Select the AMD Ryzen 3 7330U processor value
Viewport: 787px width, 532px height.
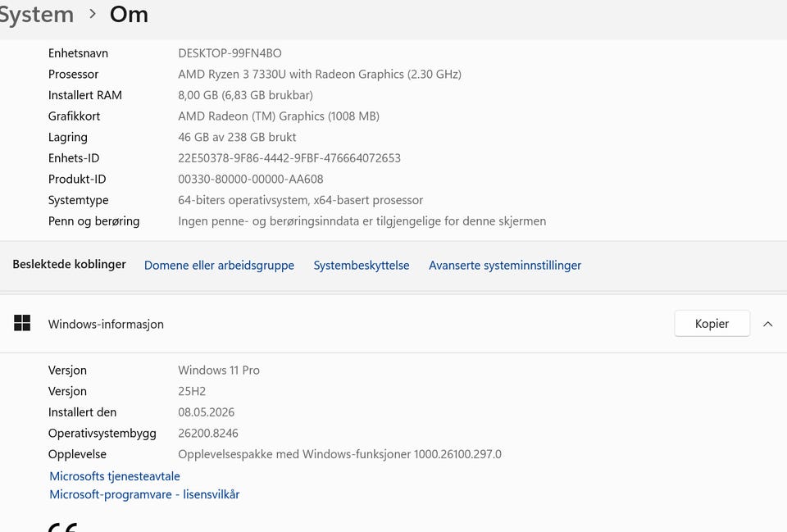coord(319,75)
